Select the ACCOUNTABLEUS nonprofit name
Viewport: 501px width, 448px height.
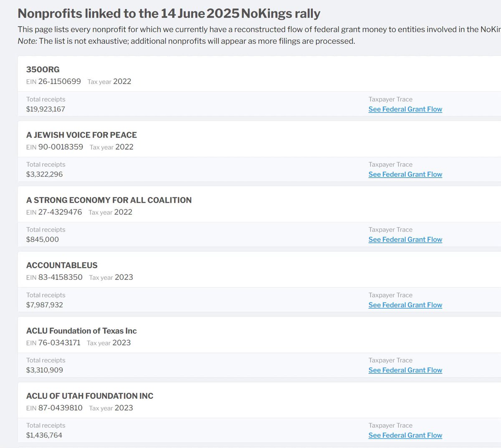[x=62, y=265]
